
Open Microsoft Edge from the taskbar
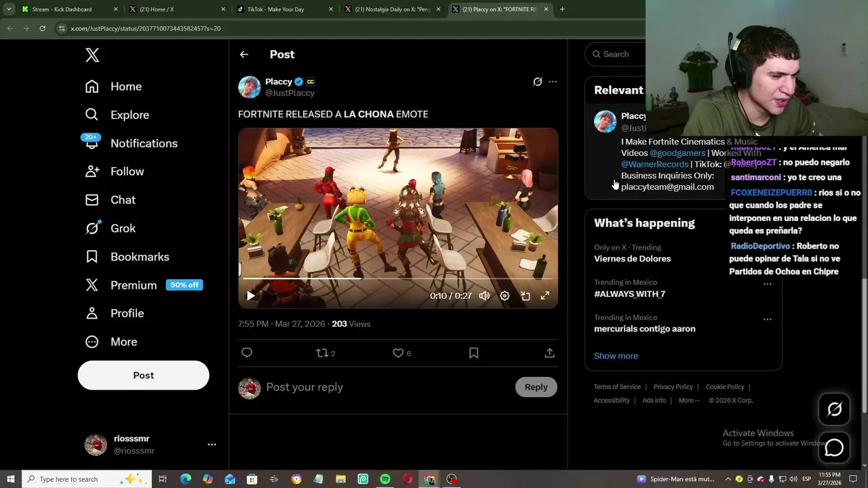click(185, 479)
